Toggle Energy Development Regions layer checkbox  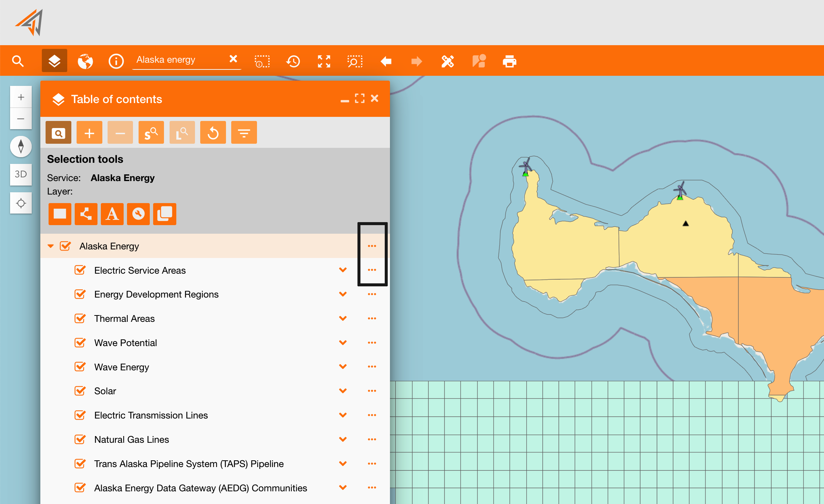[x=80, y=294]
